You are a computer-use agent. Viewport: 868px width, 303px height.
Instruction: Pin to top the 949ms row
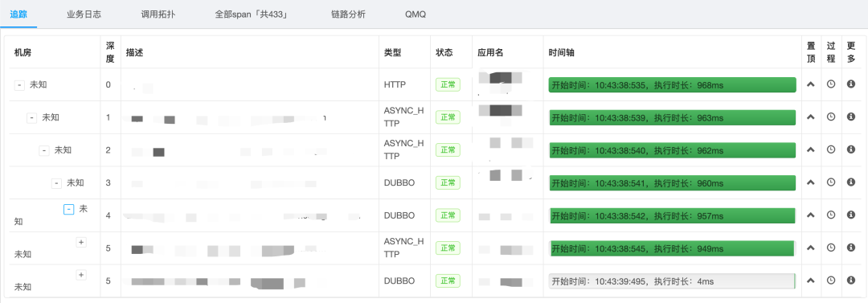(811, 248)
